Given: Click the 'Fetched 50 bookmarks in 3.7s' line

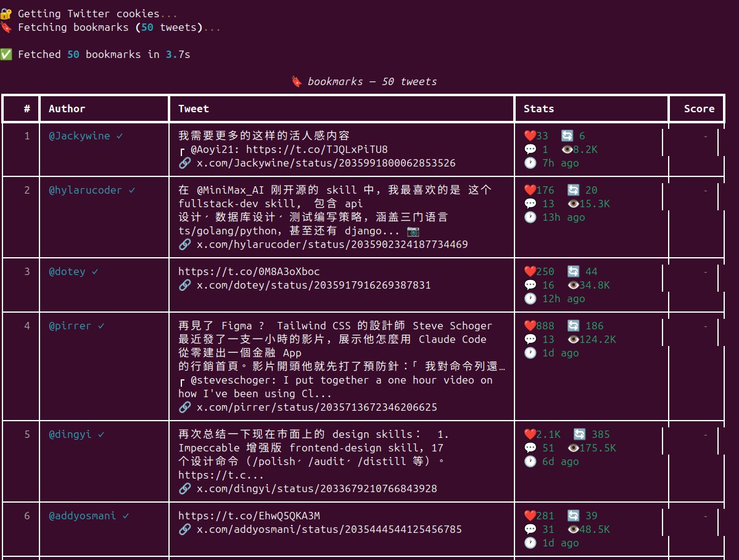Looking at the screenshot, I should 95,54.
